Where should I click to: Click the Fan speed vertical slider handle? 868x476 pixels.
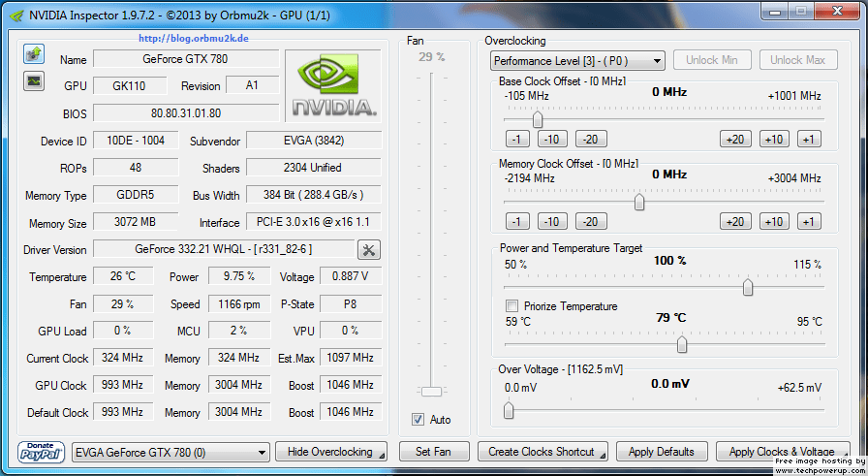(x=431, y=392)
